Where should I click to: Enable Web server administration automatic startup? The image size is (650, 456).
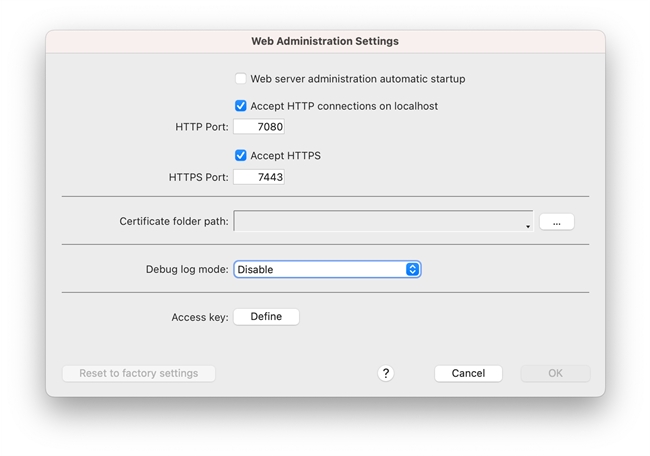[241, 79]
